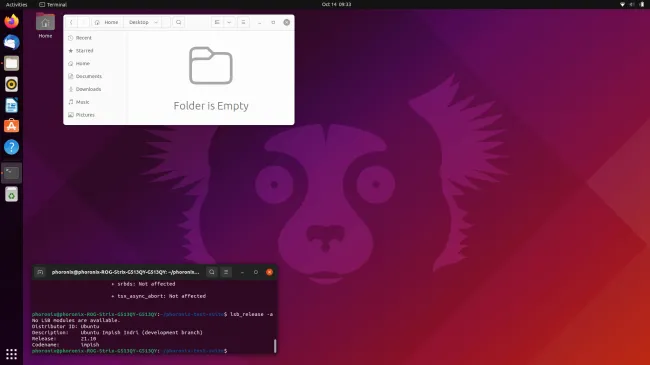Open the Files hamburger menu
650x365 pixels.
(243, 22)
